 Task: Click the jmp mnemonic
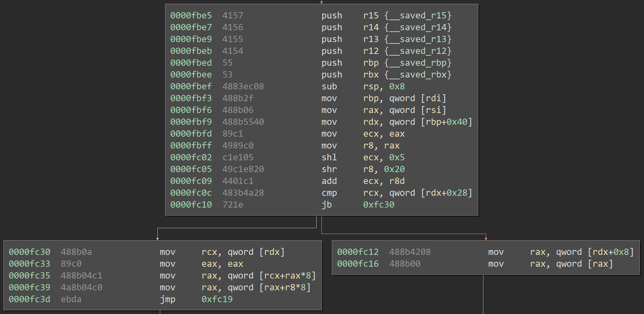tap(168, 299)
